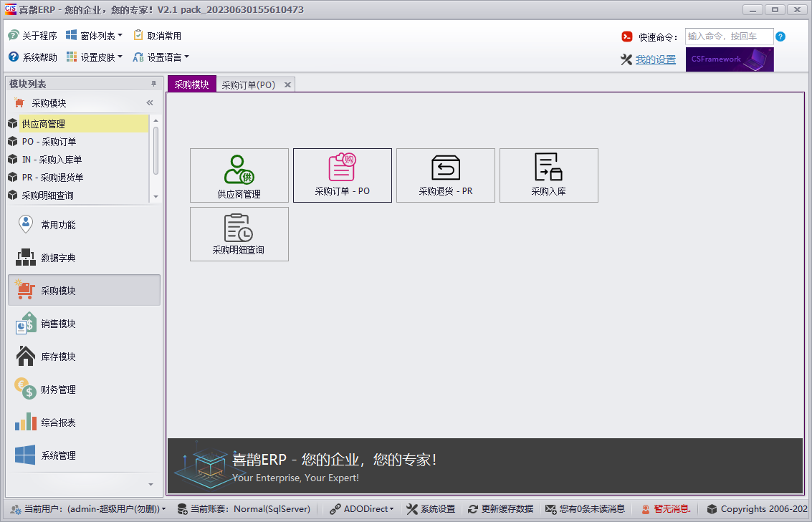Open the 我的设置 link
The height and width of the screenshot is (522, 812).
coord(654,59)
